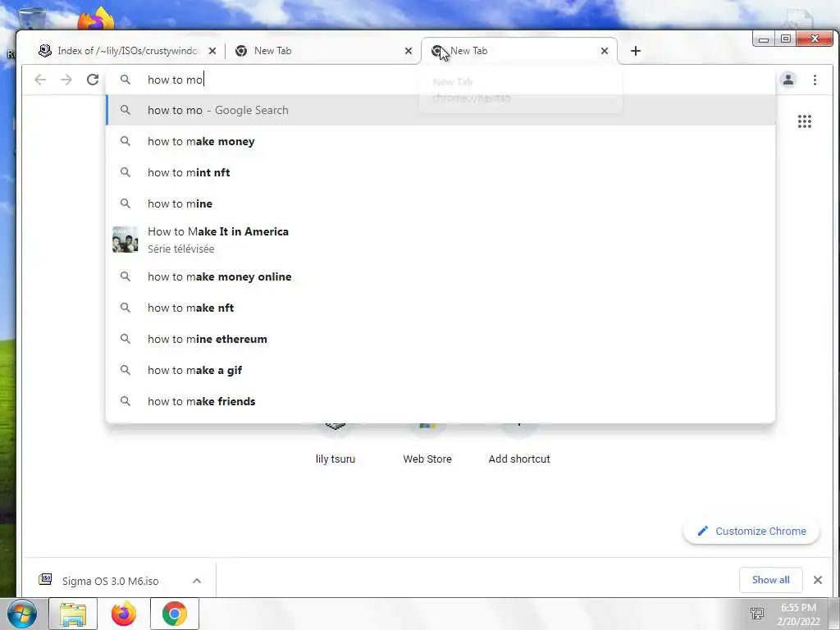Open the Chrome profile avatar menu
Screen dimensions: 840x630
click(788, 80)
